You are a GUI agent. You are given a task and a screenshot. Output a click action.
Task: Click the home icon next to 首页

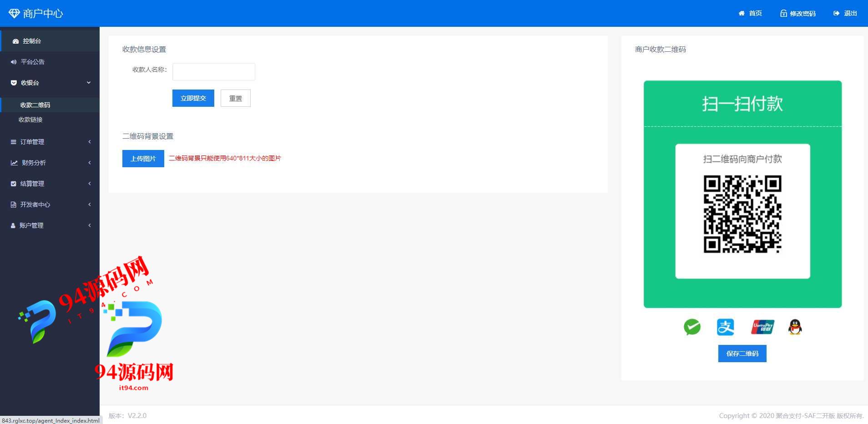[x=742, y=13]
